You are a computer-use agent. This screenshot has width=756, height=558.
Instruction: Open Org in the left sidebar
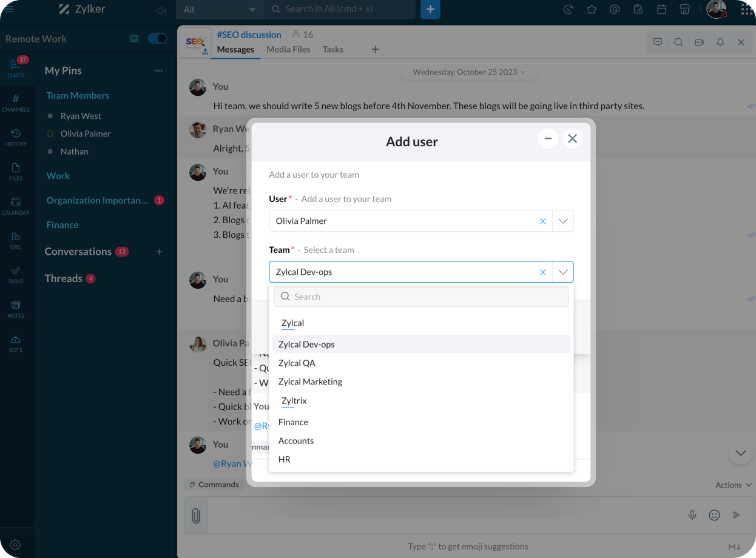click(16, 240)
